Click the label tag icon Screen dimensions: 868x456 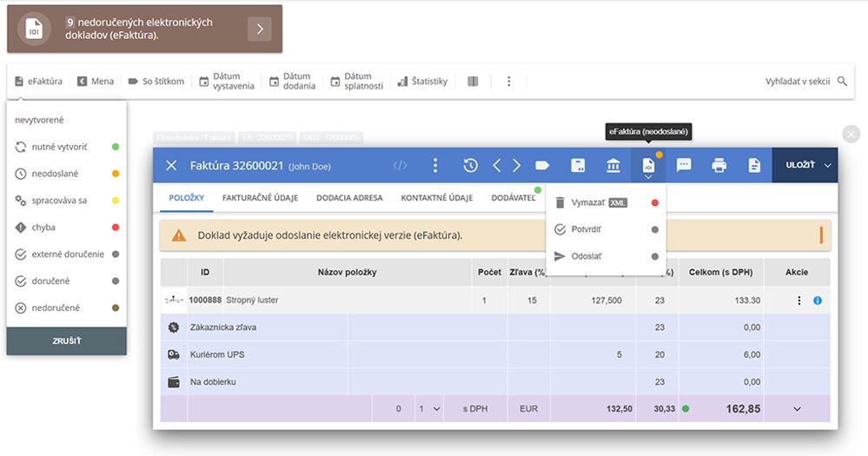542,166
